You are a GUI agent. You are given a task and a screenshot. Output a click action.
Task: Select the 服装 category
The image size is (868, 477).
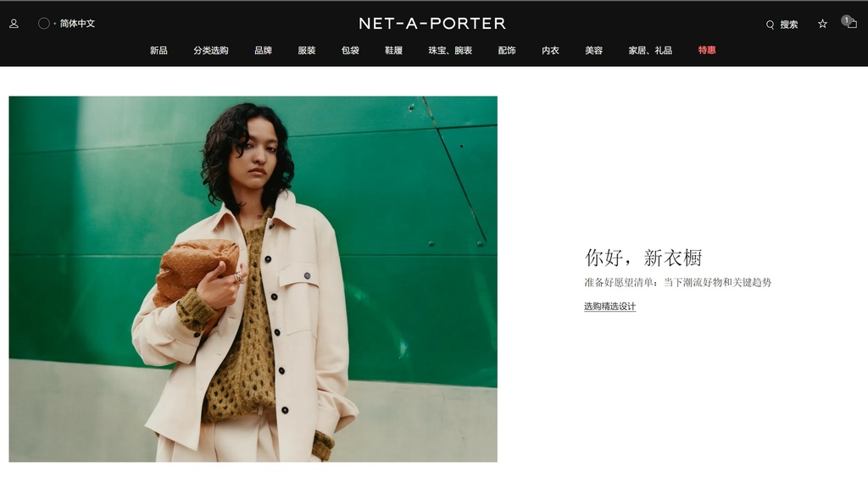pos(307,50)
